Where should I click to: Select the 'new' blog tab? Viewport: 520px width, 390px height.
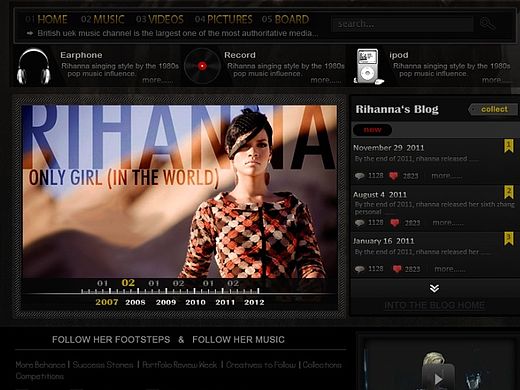tap(372, 130)
